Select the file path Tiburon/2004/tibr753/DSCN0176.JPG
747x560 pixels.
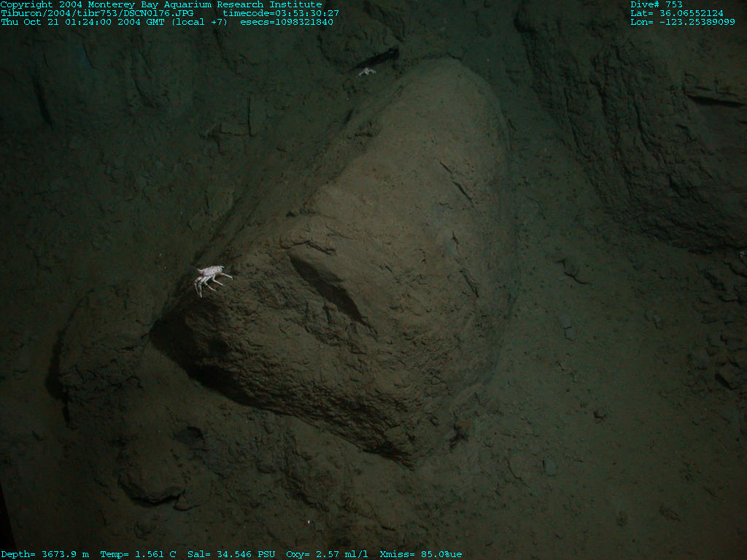pos(97,13)
